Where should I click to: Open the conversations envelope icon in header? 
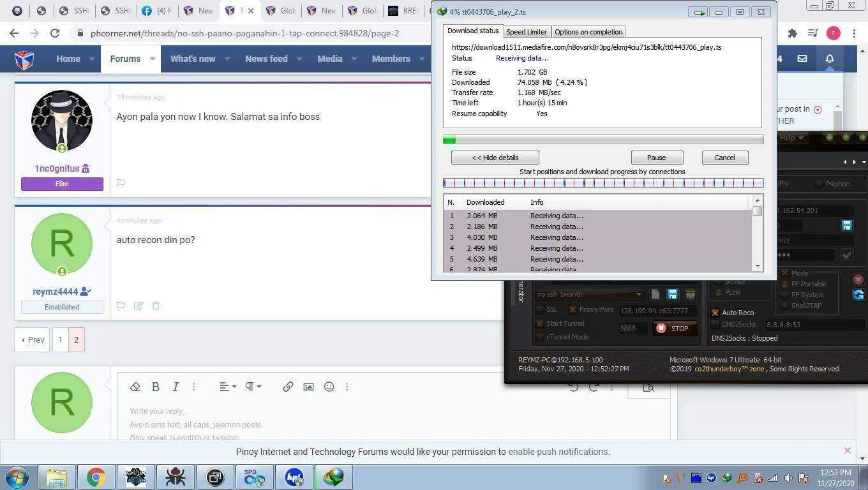(x=802, y=59)
